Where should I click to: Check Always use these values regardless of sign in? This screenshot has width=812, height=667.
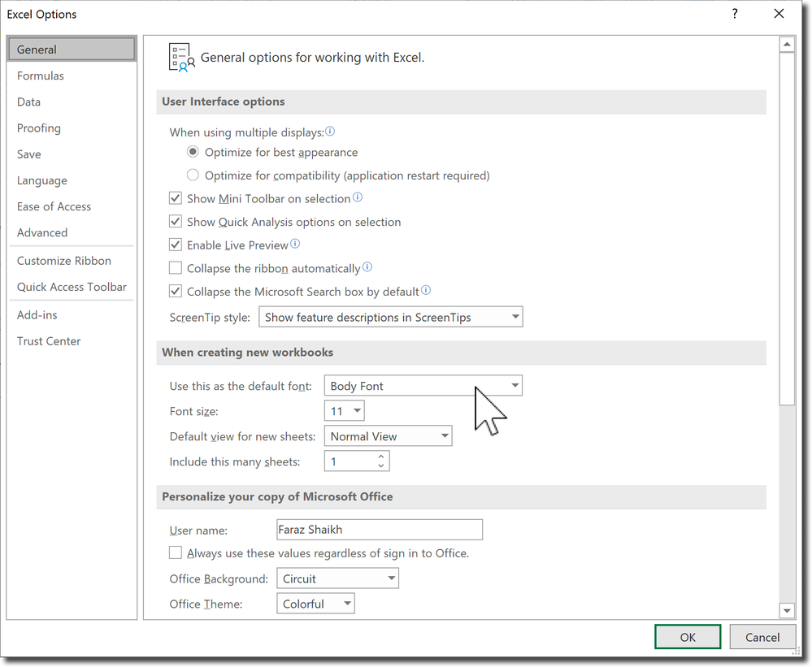[176, 553]
